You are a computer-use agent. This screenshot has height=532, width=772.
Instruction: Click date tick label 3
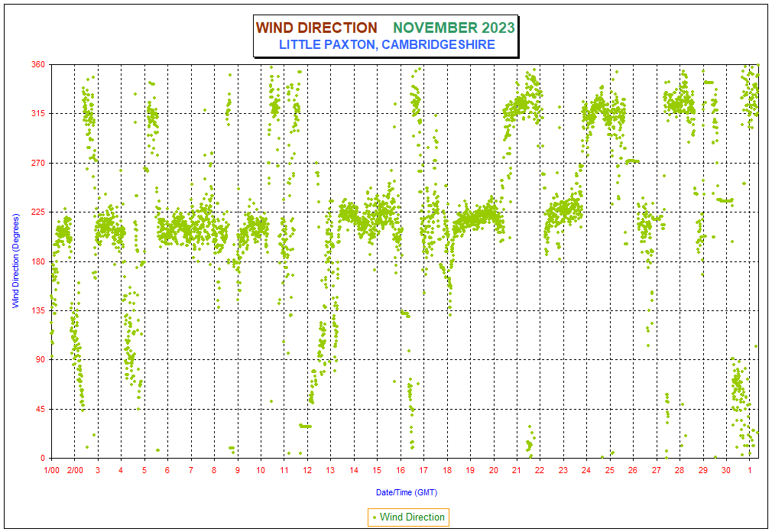coord(98,470)
